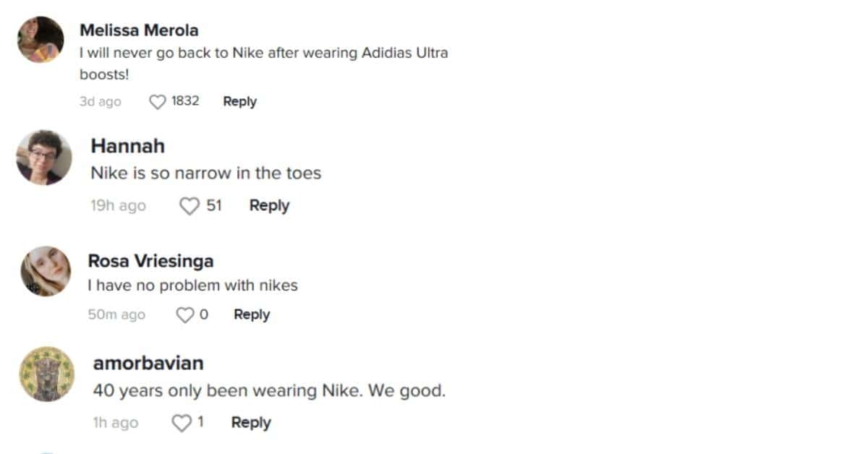Screen dimensions: 868x454
Task: Reply to amorbavian's 40 years comment
Action: [250, 423]
